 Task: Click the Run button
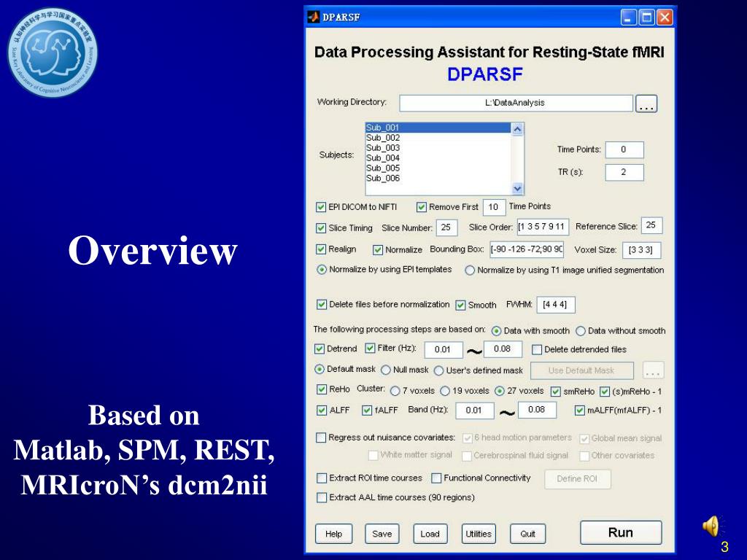(622, 532)
